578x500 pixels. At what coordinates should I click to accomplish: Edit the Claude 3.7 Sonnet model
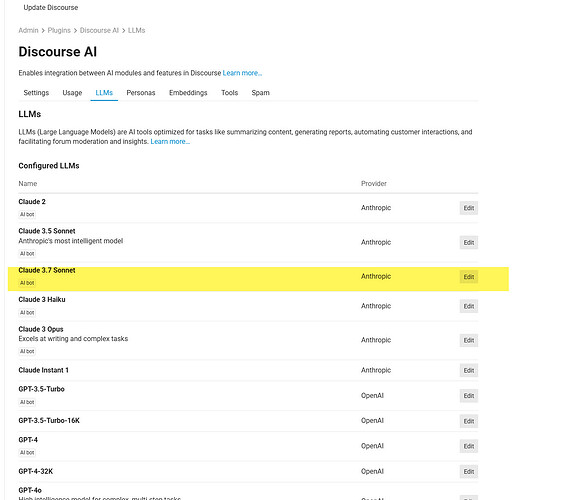coord(469,277)
